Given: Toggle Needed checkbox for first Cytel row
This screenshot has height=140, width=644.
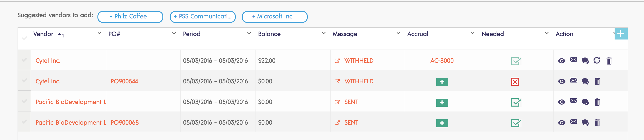Looking at the screenshot, I should click(516, 61).
